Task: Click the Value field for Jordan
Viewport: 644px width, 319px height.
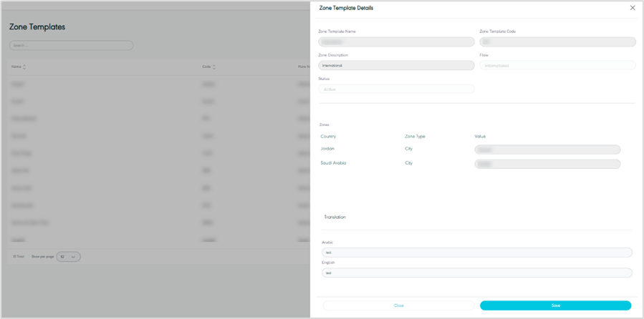Action: (x=547, y=150)
